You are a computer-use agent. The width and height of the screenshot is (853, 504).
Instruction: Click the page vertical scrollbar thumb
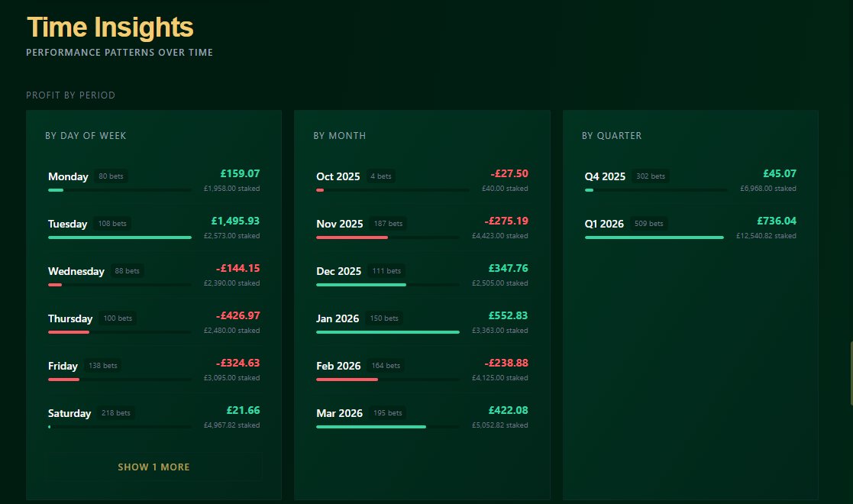click(x=851, y=373)
